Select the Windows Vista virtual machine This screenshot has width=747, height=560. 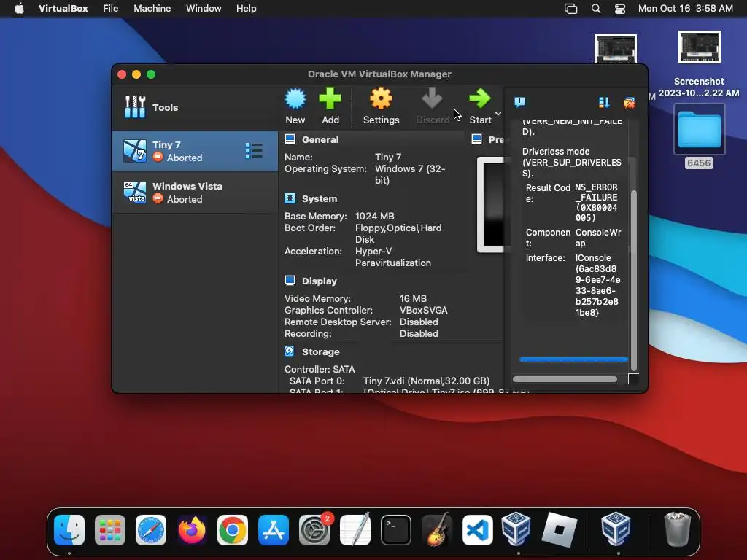point(194,192)
